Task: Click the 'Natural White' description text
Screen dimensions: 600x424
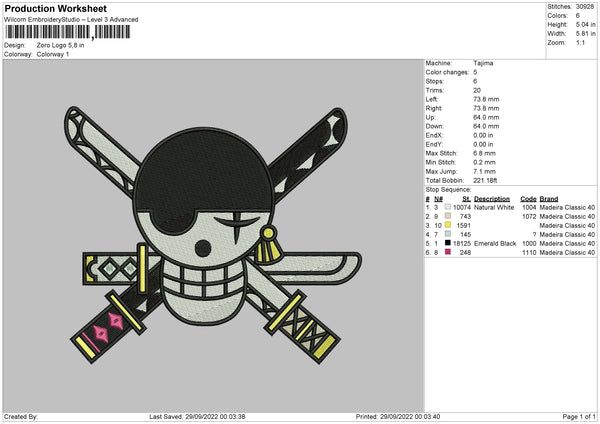Action: click(494, 207)
